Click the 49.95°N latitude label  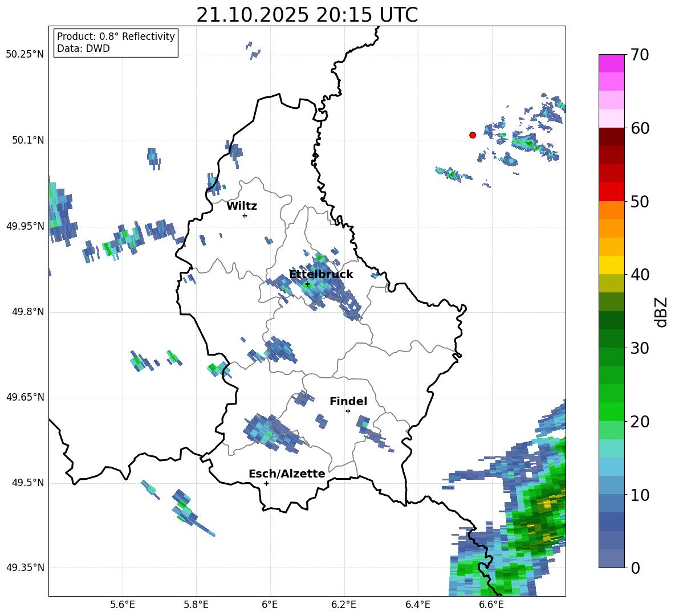tap(25, 226)
